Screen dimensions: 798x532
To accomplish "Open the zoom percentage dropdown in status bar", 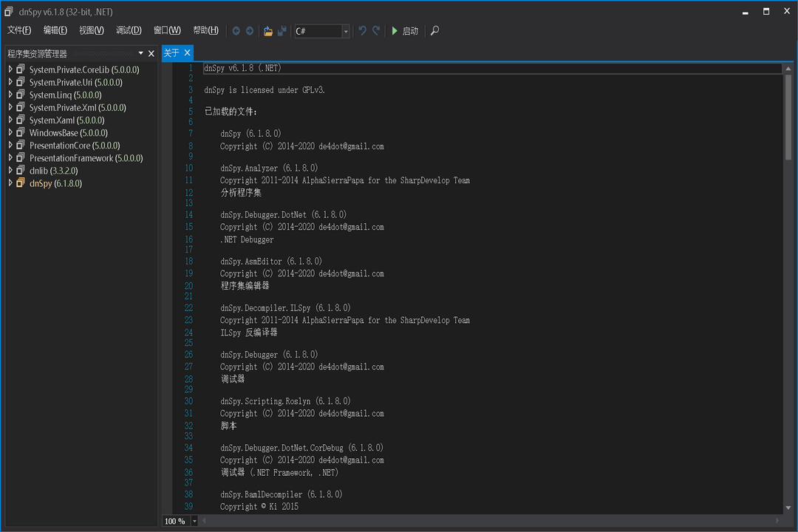I will (x=194, y=521).
